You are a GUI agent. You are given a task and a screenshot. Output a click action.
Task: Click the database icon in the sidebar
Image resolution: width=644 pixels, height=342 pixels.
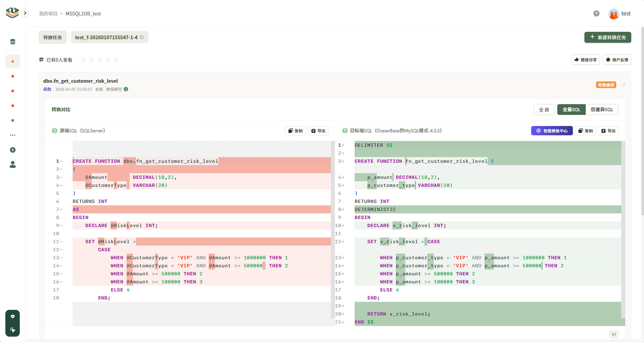[x=13, y=42]
